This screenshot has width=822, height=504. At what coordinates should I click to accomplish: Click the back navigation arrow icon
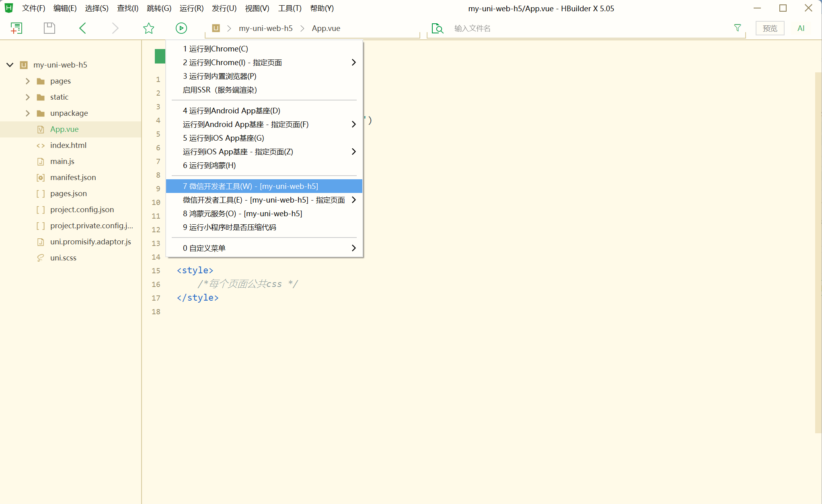(83, 28)
